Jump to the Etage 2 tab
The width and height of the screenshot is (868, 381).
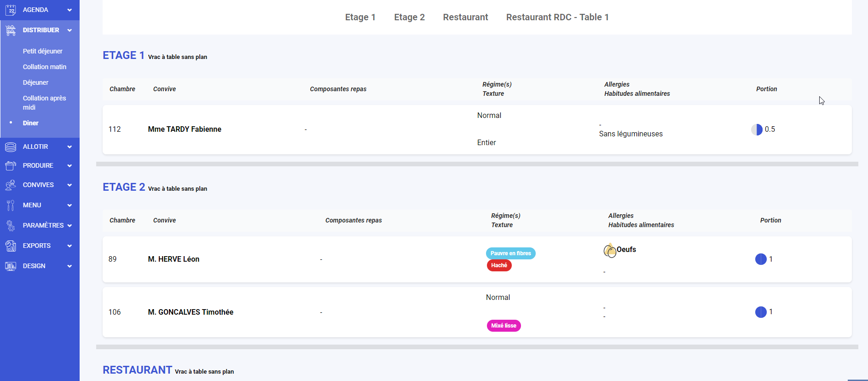click(x=409, y=17)
